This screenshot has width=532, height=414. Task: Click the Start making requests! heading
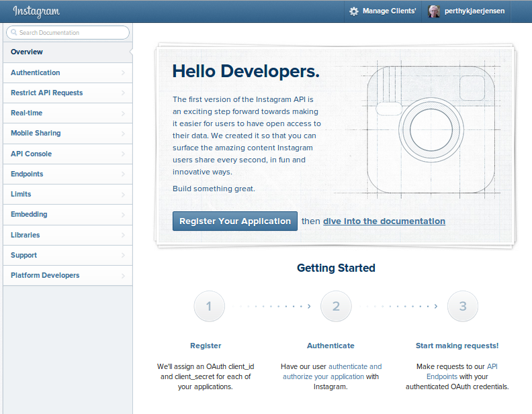pyautogui.click(x=457, y=346)
